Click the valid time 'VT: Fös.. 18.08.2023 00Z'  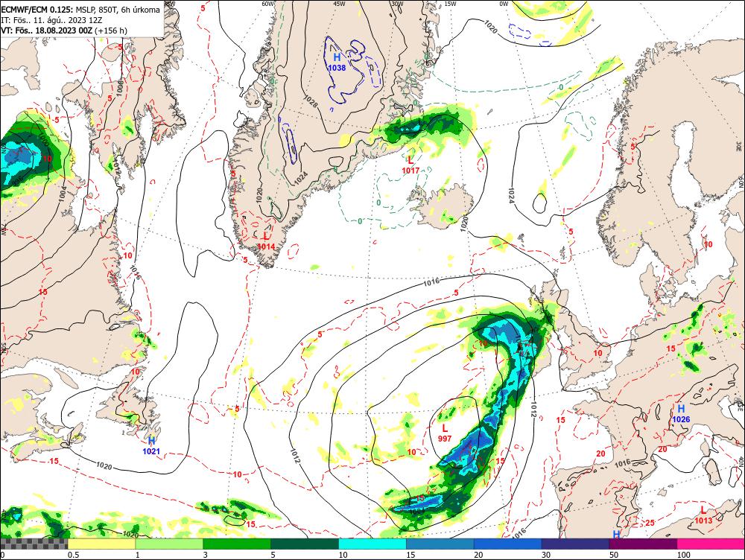pos(47,31)
